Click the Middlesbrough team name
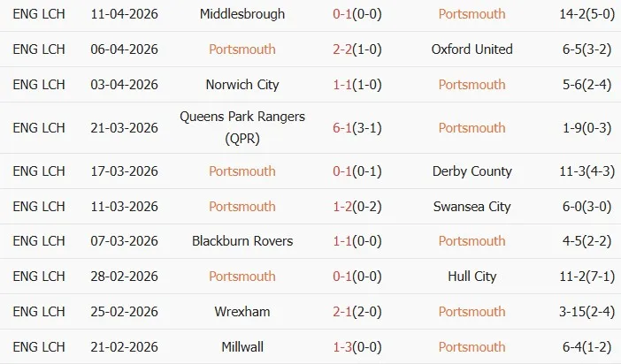The width and height of the screenshot is (621, 364). [x=242, y=14]
